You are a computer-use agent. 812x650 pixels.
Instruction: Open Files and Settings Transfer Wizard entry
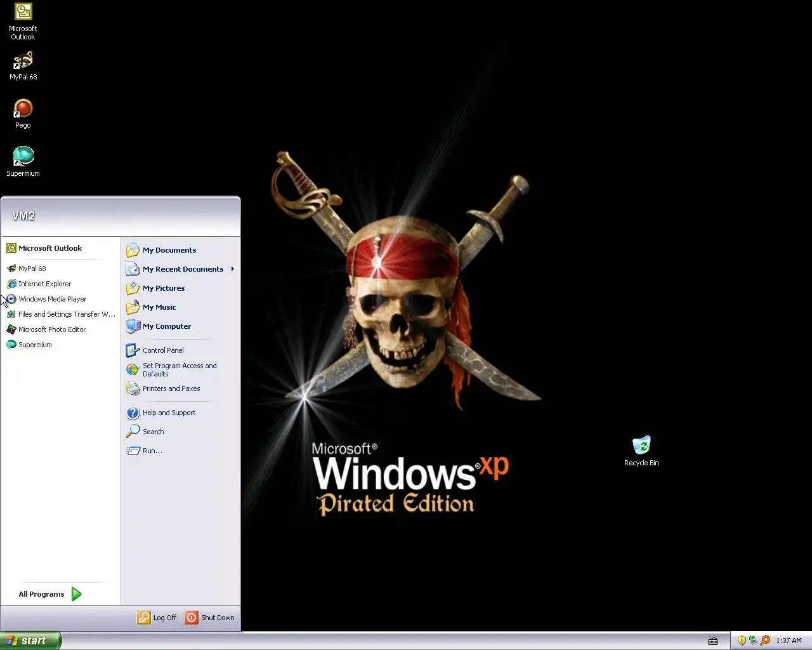tap(61, 314)
